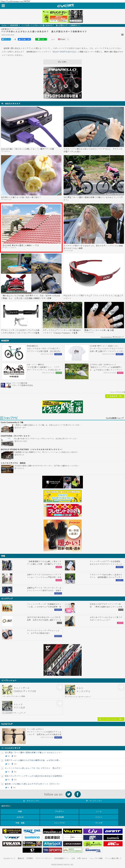Image resolution: width=125 pixels, height=868 pixels.
Task: Click the Pinarello logo in footer
Action: 52,831
